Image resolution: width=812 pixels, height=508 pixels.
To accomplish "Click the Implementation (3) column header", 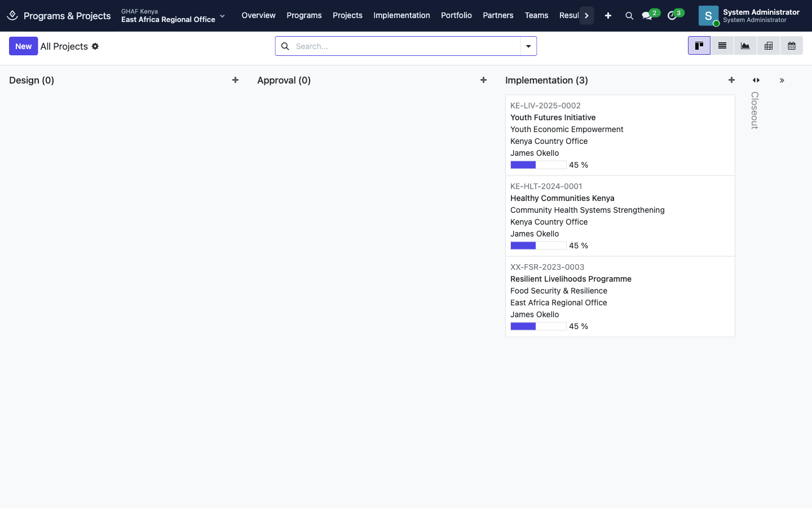I will tap(546, 80).
